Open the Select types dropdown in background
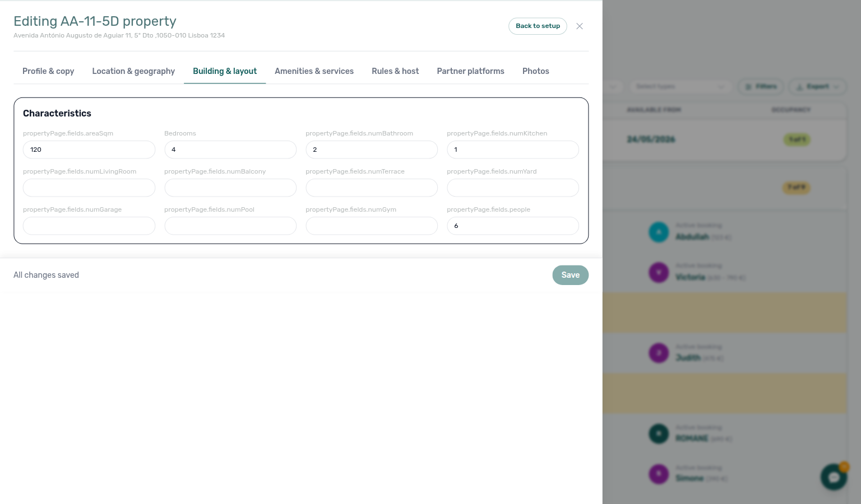The image size is (861, 504). pyautogui.click(x=680, y=86)
